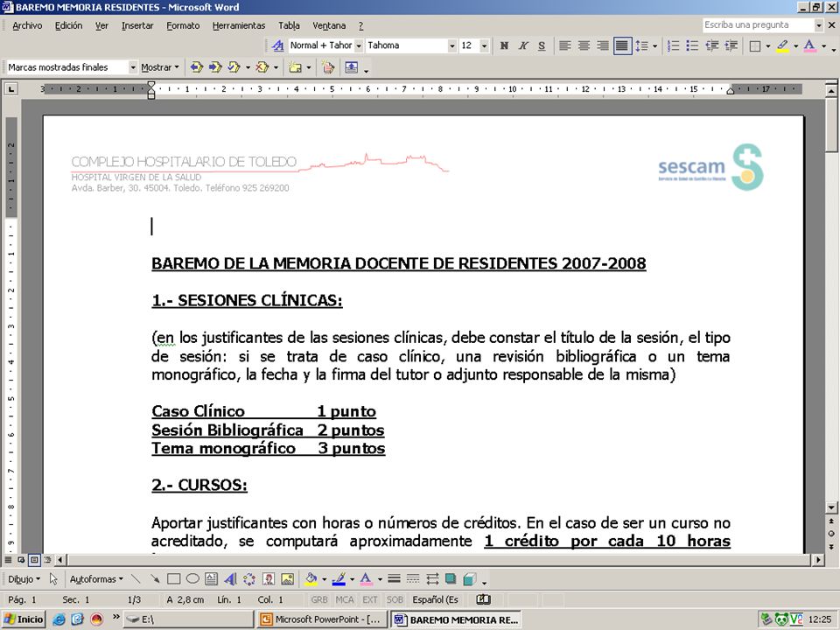Viewport: 840px width, 630px height.
Task: Select the Rectangle drawing tool
Action: point(173,579)
